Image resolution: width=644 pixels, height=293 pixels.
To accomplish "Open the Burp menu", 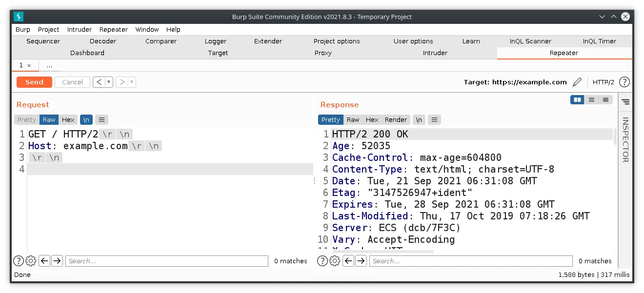I will coord(23,29).
